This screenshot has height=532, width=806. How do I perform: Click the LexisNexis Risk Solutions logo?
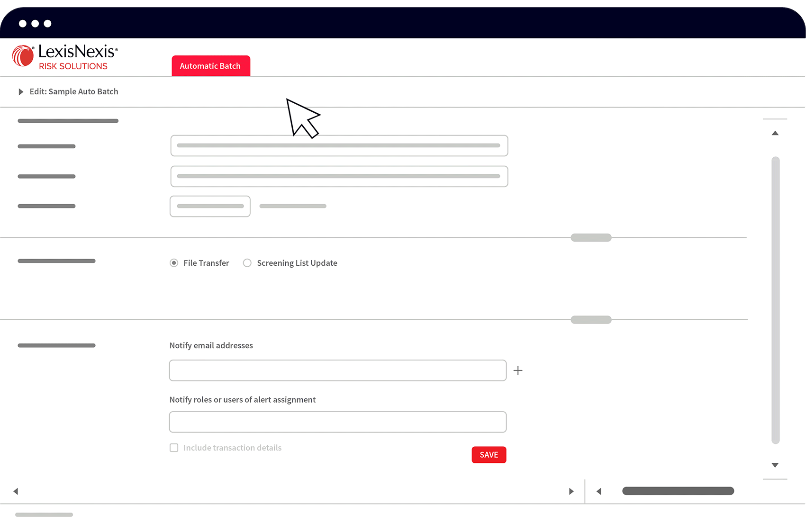click(x=65, y=57)
